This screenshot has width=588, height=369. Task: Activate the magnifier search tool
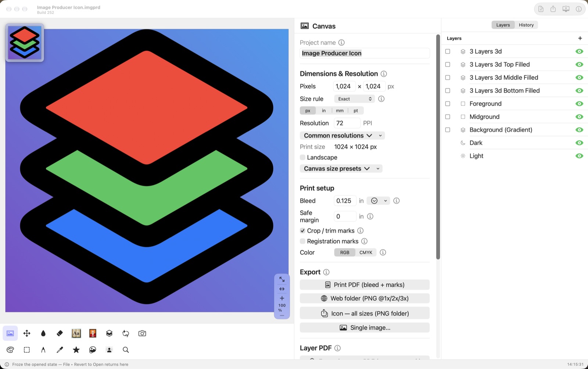pyautogui.click(x=126, y=350)
